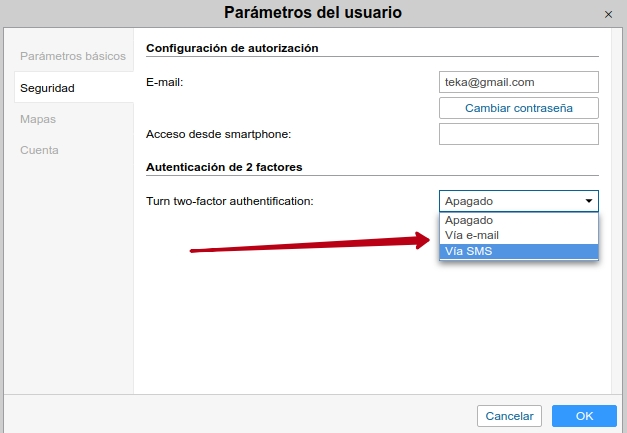Click the two-factor dropdown arrow
Screen dimensions: 627x433
(588, 201)
